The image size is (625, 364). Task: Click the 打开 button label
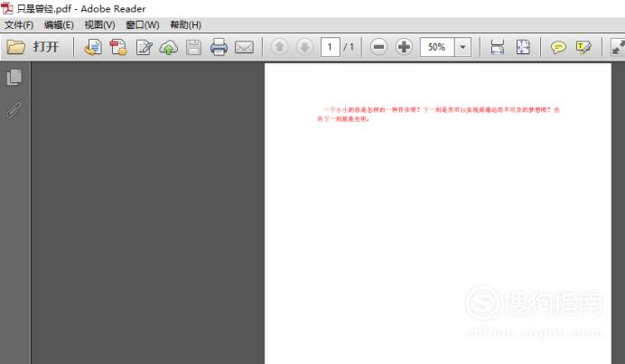[x=46, y=47]
